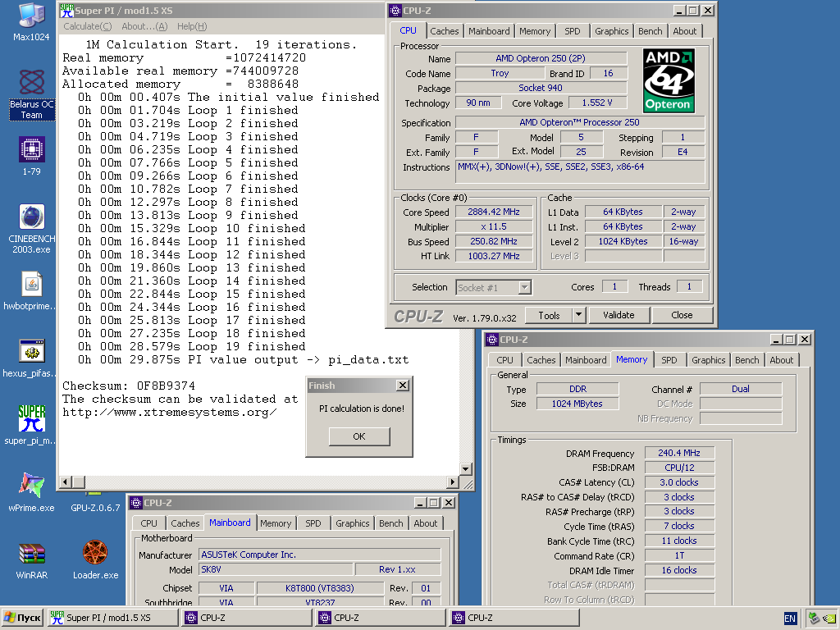Viewport: 840px width, 630px height.
Task: Click the Tools button in CPU-Z
Action: click(x=549, y=315)
